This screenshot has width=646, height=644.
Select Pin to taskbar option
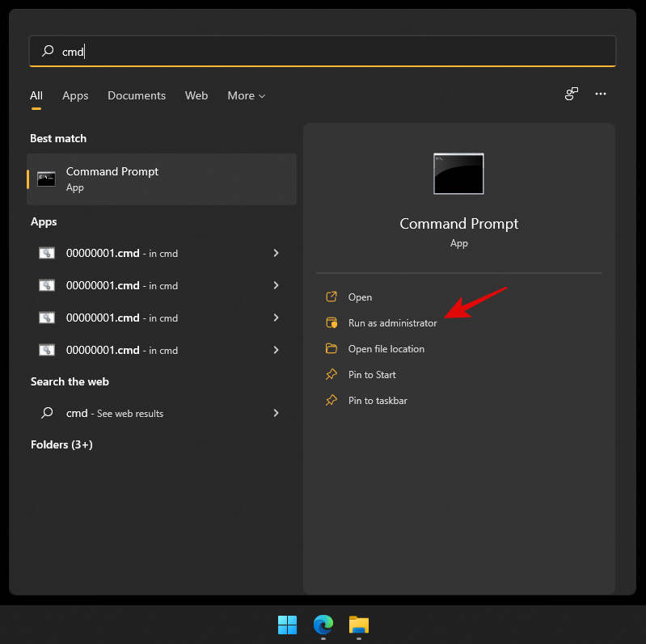click(377, 401)
